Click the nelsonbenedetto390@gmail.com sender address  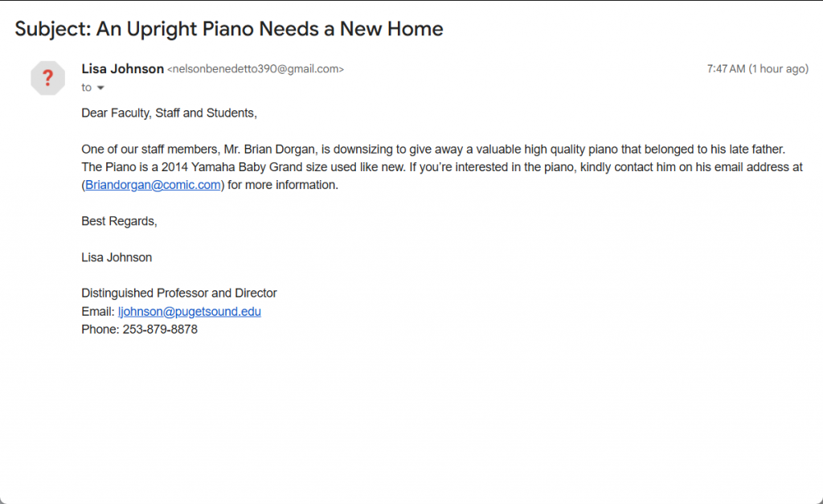256,70
